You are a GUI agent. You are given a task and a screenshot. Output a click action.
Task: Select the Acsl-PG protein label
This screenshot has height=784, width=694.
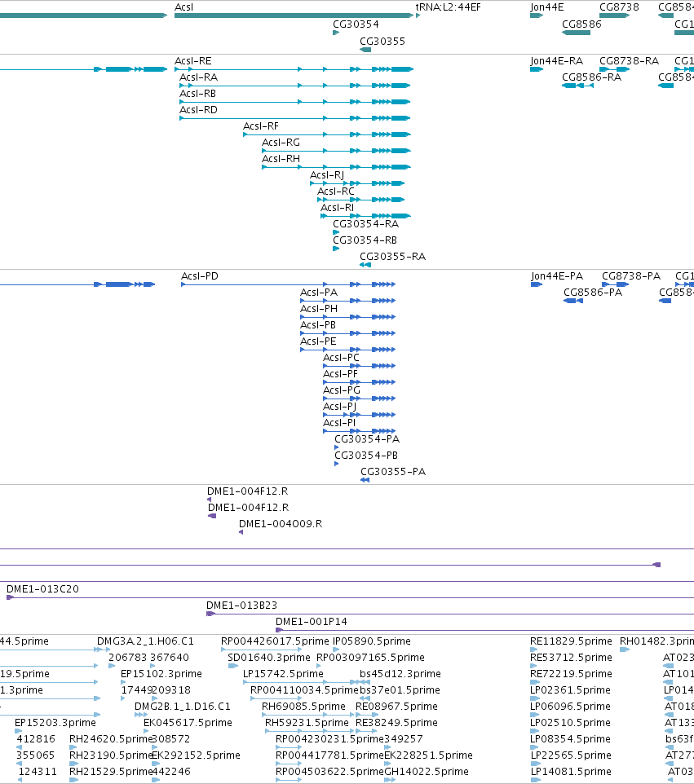pyautogui.click(x=342, y=390)
